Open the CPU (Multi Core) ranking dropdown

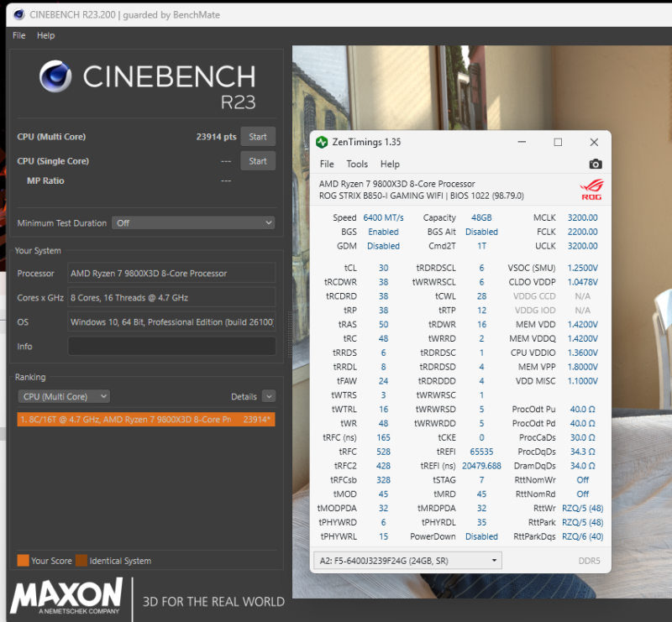(x=64, y=396)
